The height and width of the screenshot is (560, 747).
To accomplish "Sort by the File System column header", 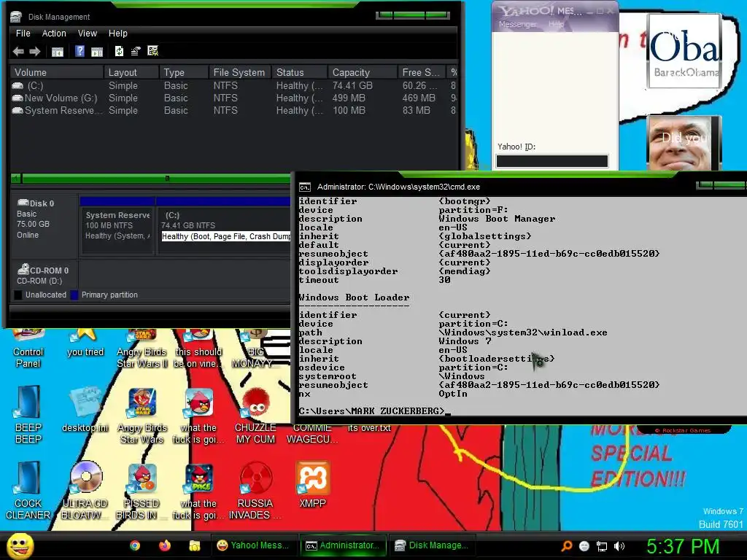I will pos(239,72).
